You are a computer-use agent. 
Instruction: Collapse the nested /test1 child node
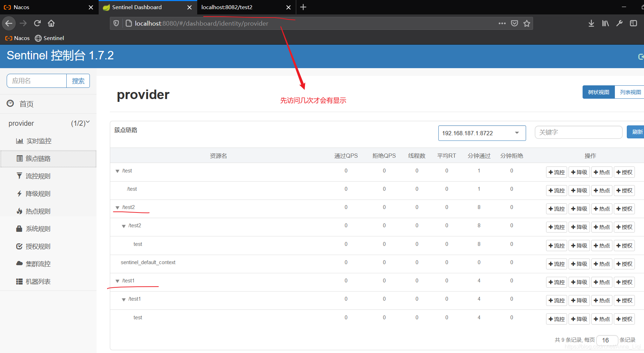[x=124, y=299]
